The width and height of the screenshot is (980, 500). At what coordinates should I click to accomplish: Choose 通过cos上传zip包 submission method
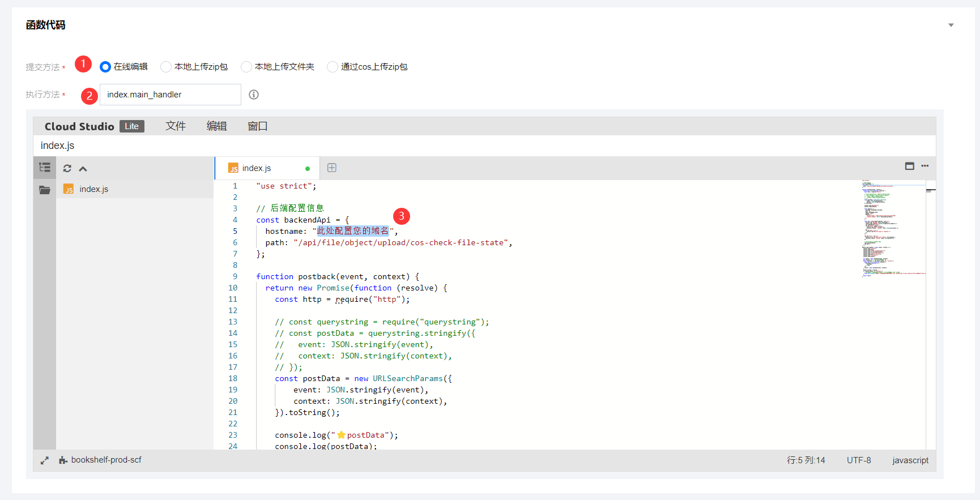click(333, 67)
